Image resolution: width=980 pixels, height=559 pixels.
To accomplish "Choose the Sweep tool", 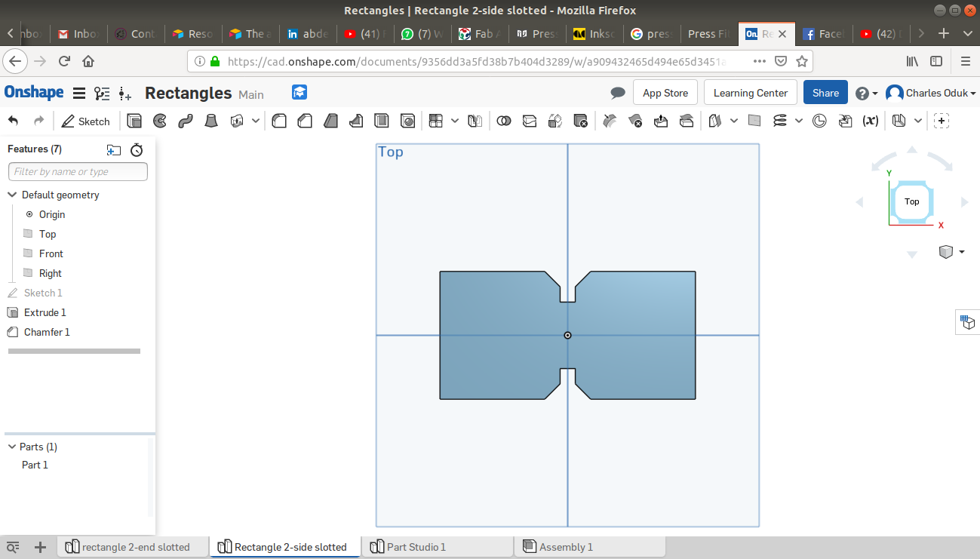I will [186, 121].
